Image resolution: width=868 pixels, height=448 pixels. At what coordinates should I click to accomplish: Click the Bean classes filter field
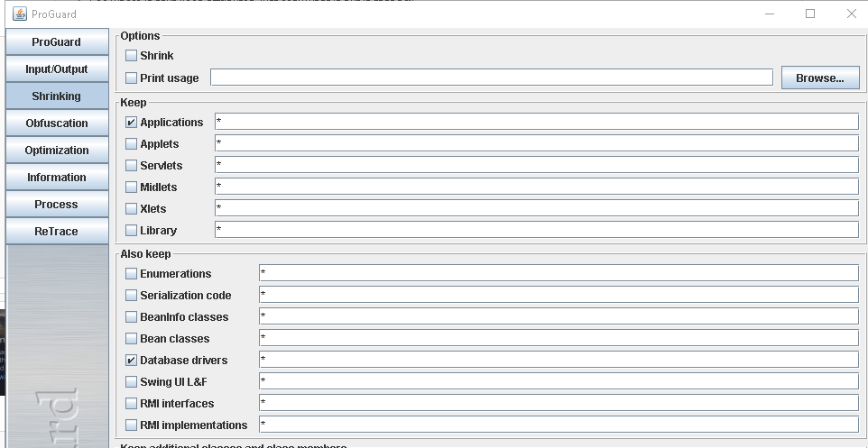[x=559, y=338]
